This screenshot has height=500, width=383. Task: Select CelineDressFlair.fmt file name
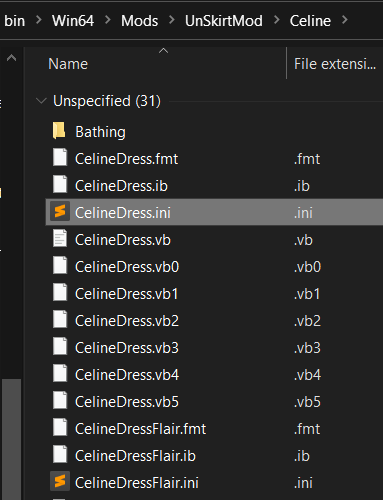141,429
